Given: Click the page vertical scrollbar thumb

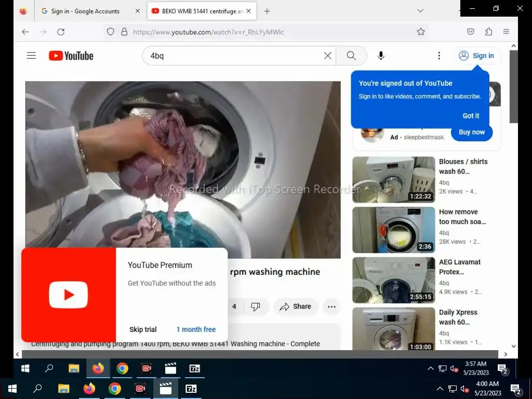Looking at the screenshot, I should 513,87.
